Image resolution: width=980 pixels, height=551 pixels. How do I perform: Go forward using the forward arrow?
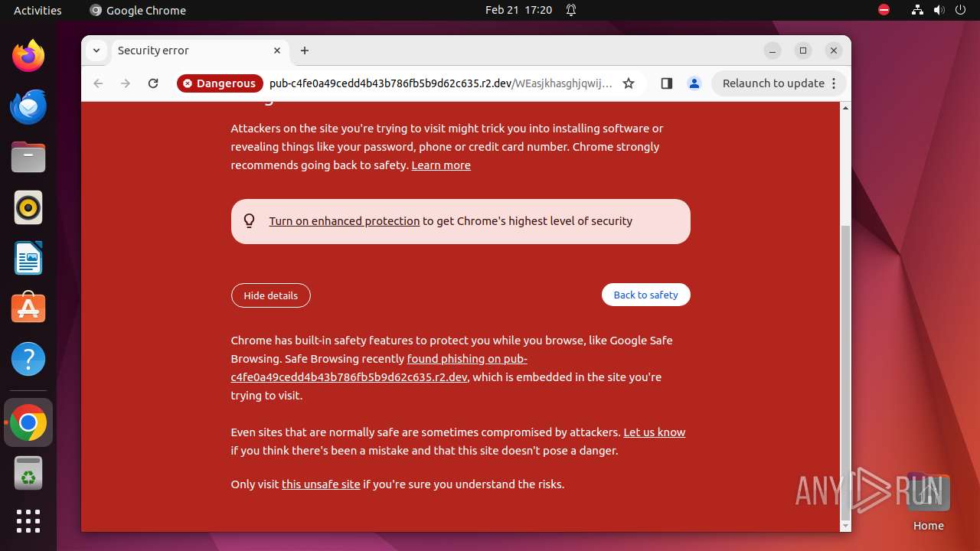coord(126,83)
